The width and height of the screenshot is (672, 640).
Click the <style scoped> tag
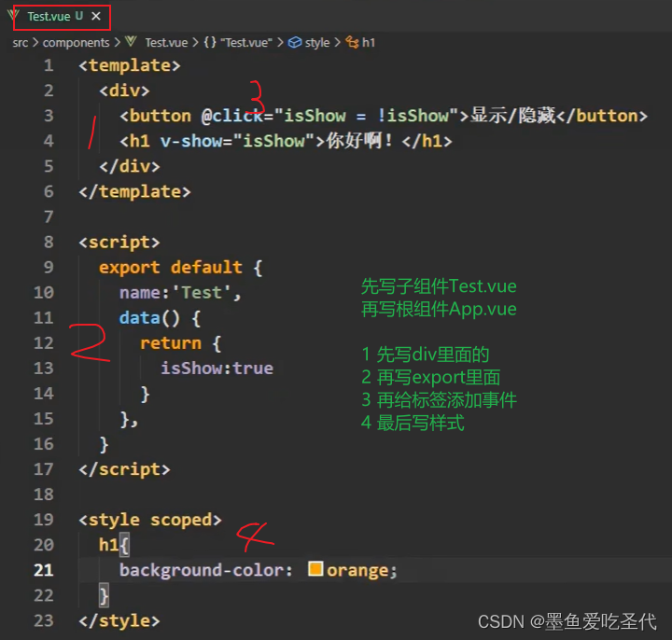(x=150, y=520)
